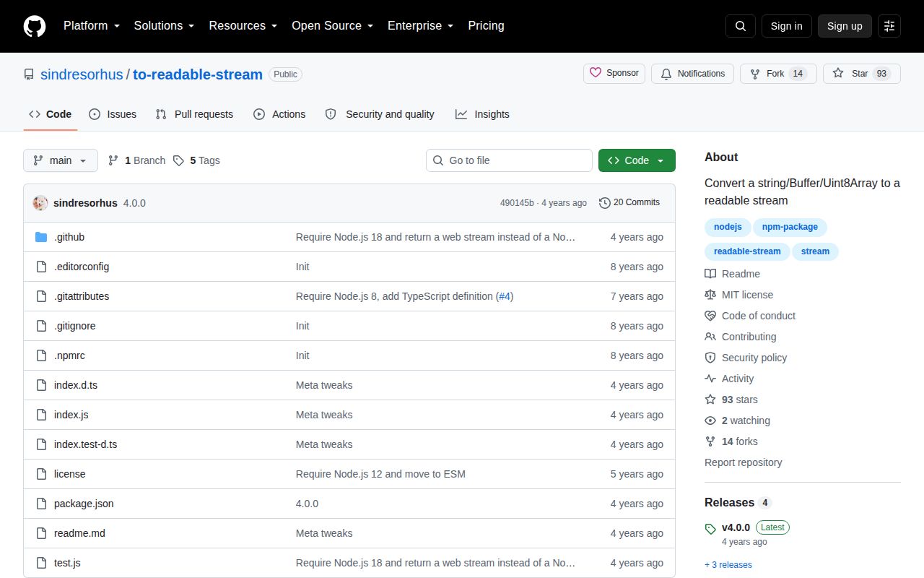Open the main branch selector dropdown
This screenshot has height=578, width=924.
pos(61,160)
